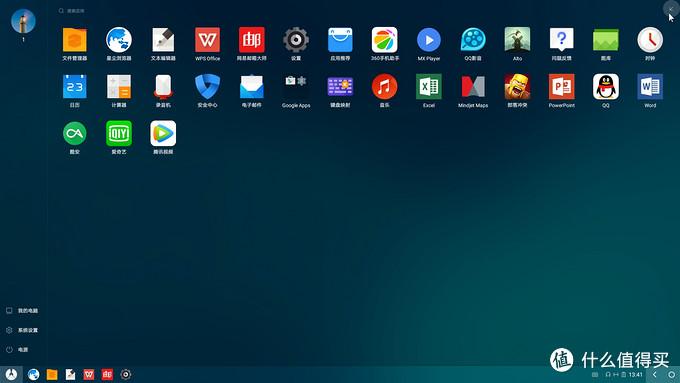Click the 13:41 clock in the taskbar
Screen dimensions: 680x383
coord(636,374)
